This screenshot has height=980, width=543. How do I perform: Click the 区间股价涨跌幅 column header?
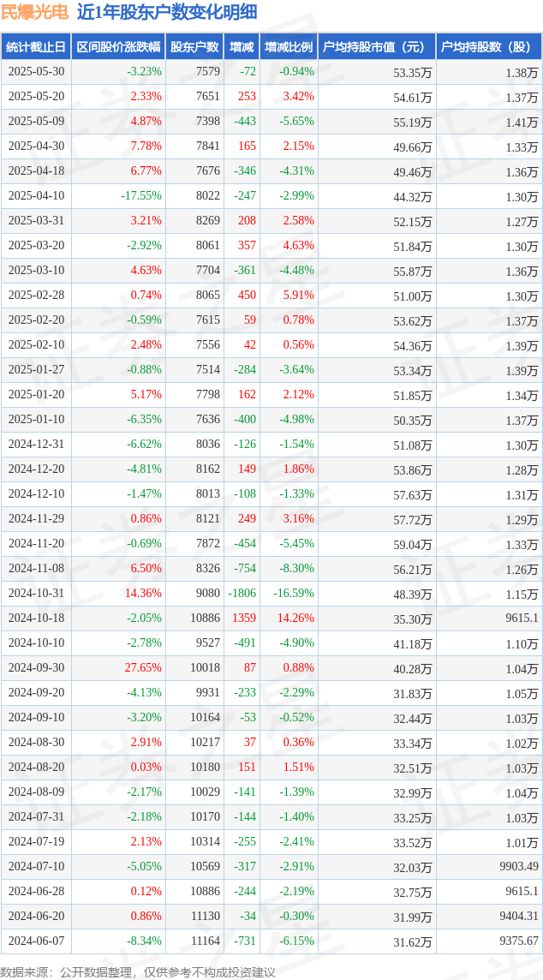(x=119, y=47)
